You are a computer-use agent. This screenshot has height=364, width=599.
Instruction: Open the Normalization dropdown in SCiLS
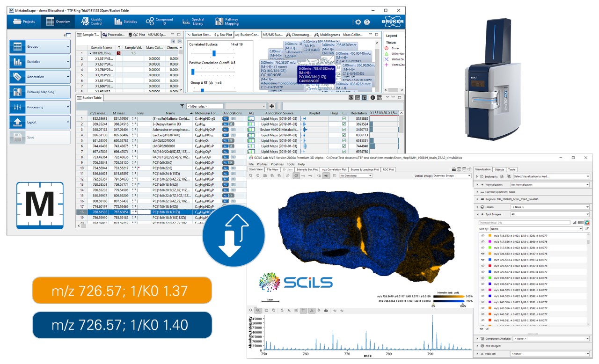pos(543,185)
